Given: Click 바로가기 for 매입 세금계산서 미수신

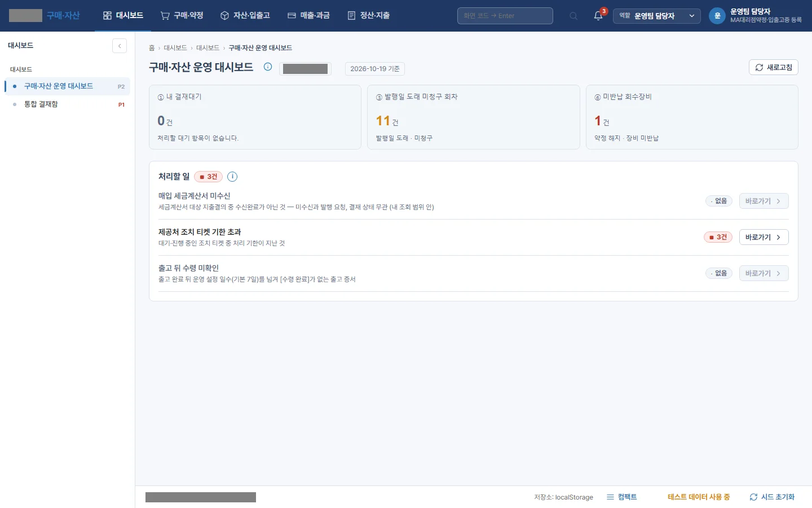Looking at the screenshot, I should coord(764,201).
